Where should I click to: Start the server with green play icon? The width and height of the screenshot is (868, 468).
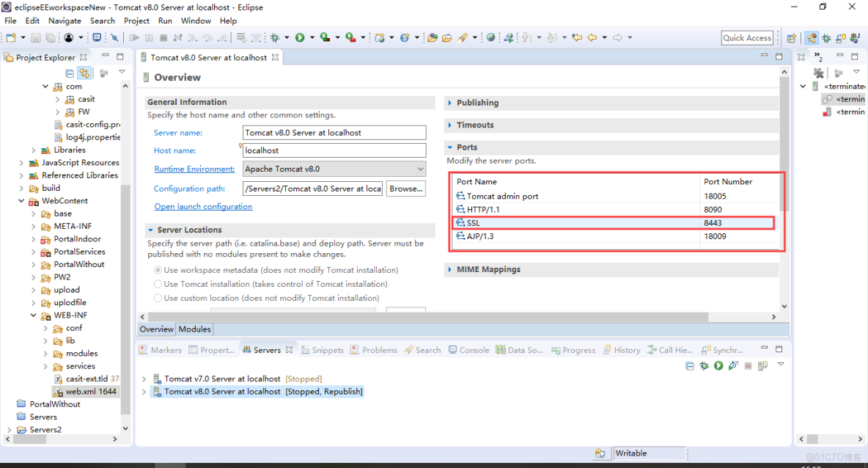[x=718, y=365]
